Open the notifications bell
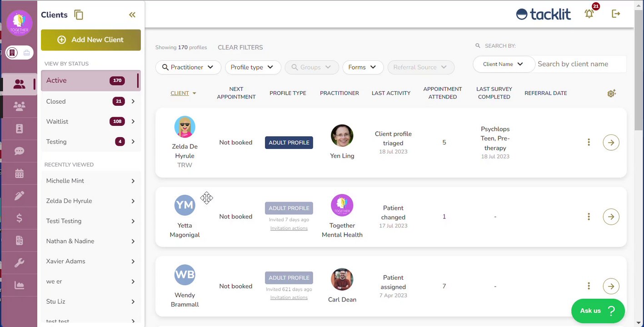The width and height of the screenshot is (644, 327). [x=589, y=14]
